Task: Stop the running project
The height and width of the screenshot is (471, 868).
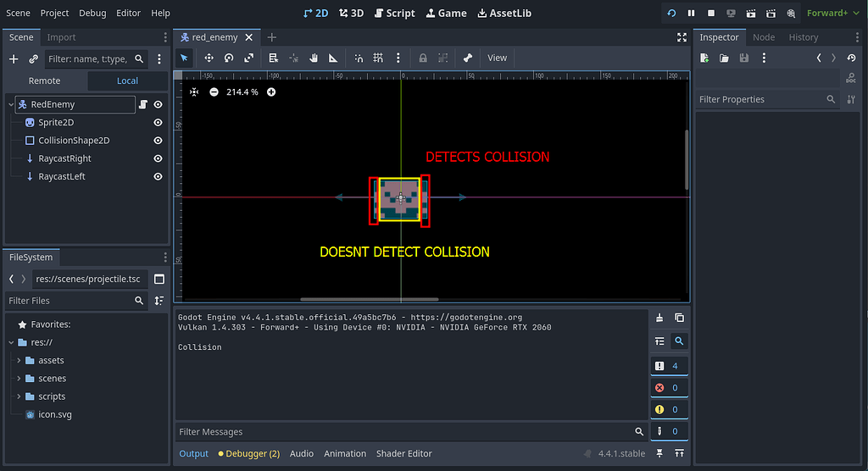Action: tap(711, 13)
